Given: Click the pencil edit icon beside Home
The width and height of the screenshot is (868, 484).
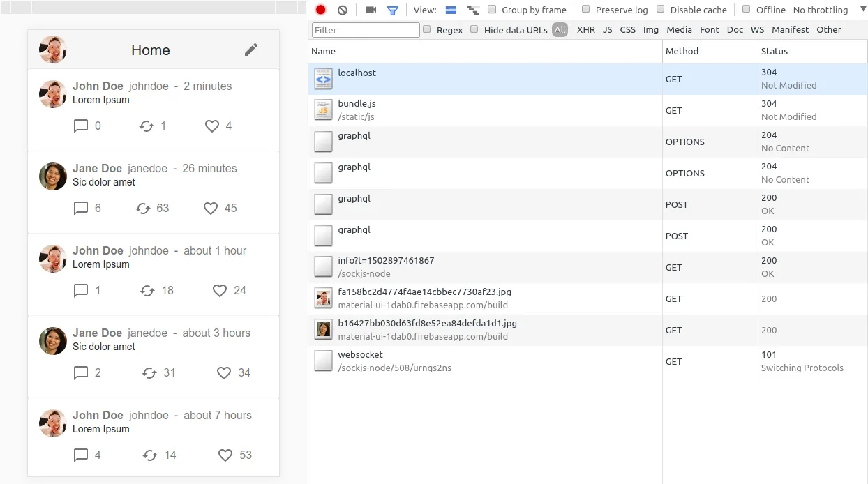Looking at the screenshot, I should coord(251,50).
